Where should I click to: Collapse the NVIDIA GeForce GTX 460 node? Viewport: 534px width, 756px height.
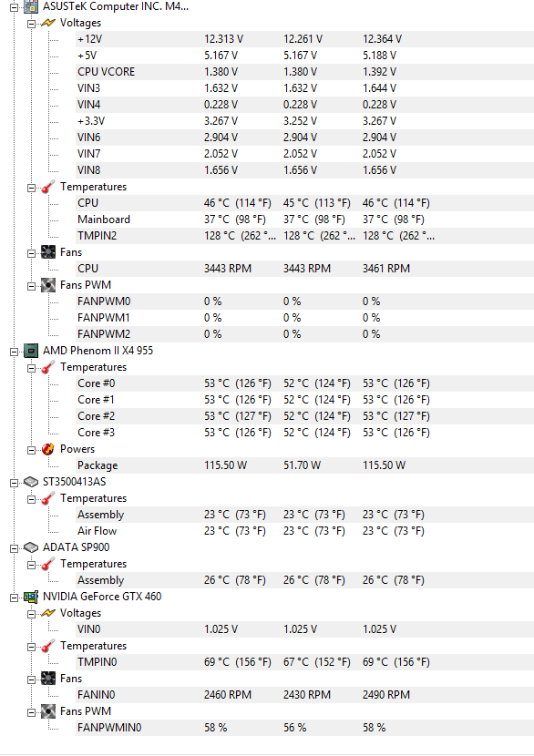(x=14, y=597)
